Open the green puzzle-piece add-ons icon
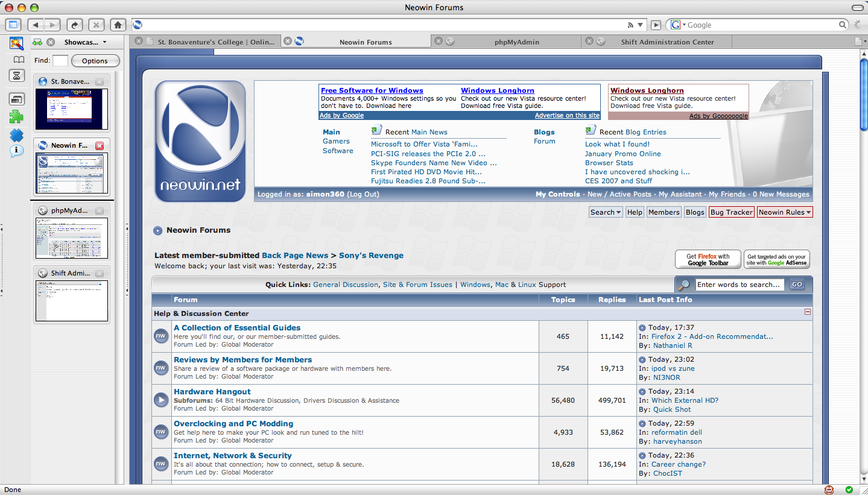The image size is (868, 495). (x=16, y=117)
